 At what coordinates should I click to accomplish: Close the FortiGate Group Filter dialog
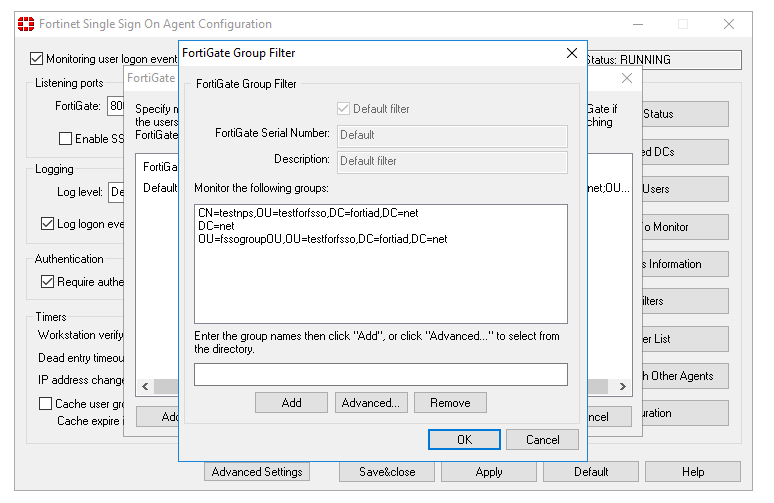click(572, 53)
